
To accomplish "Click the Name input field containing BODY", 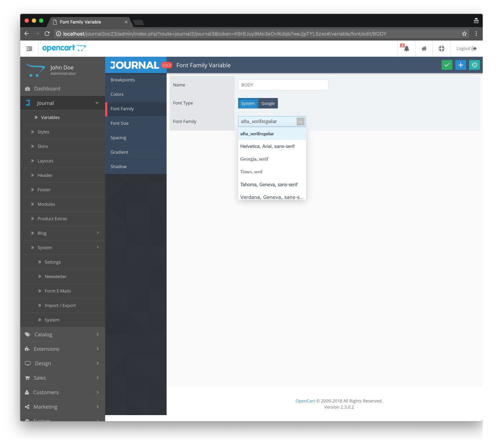I will point(283,85).
